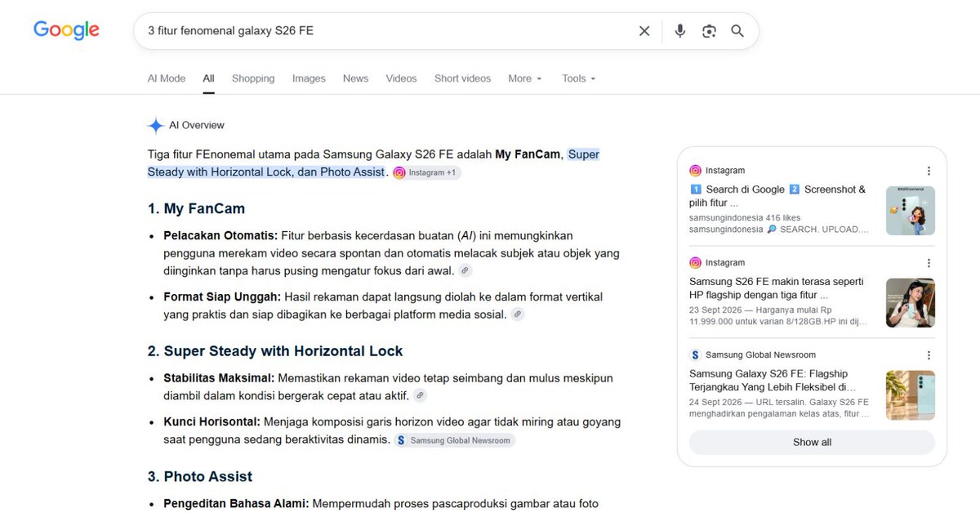
Task: Click '2. Super Steady with Horizontal Lock' heading
Action: pyautogui.click(x=275, y=351)
